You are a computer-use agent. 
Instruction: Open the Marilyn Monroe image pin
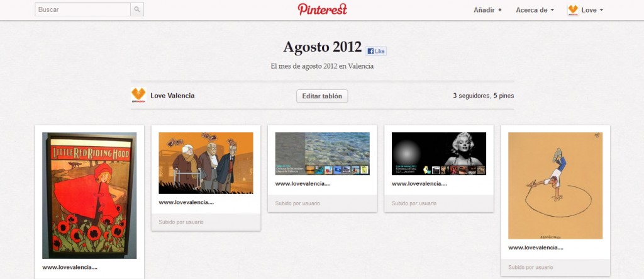438,153
